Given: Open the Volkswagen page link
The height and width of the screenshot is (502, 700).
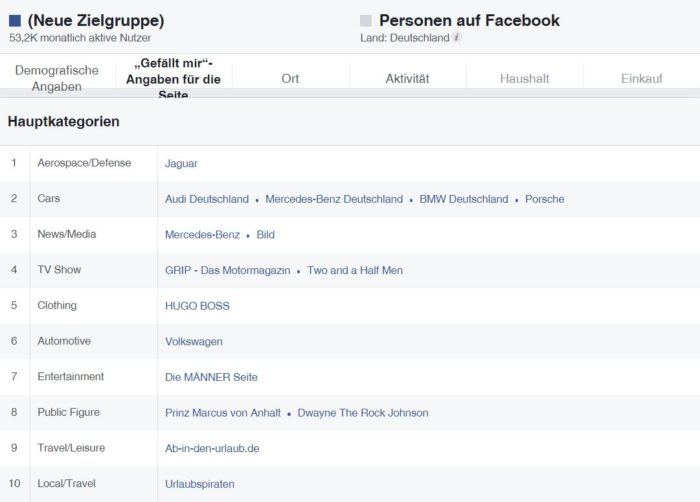Looking at the screenshot, I should tap(194, 342).
